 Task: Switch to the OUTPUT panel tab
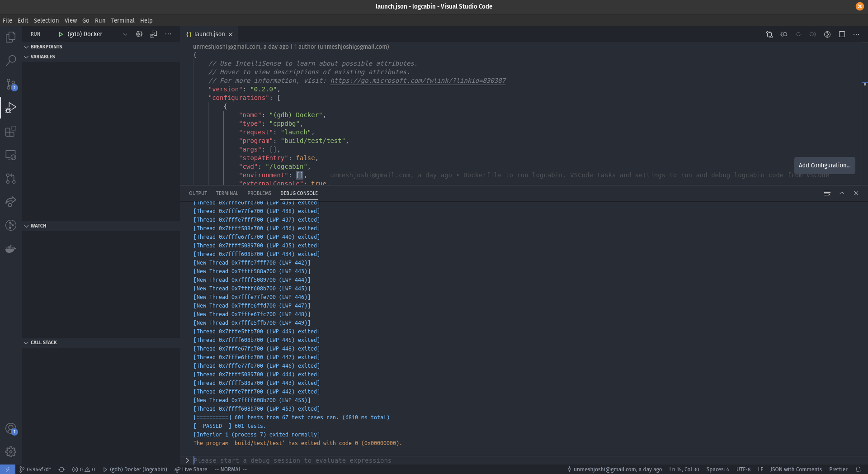click(198, 193)
